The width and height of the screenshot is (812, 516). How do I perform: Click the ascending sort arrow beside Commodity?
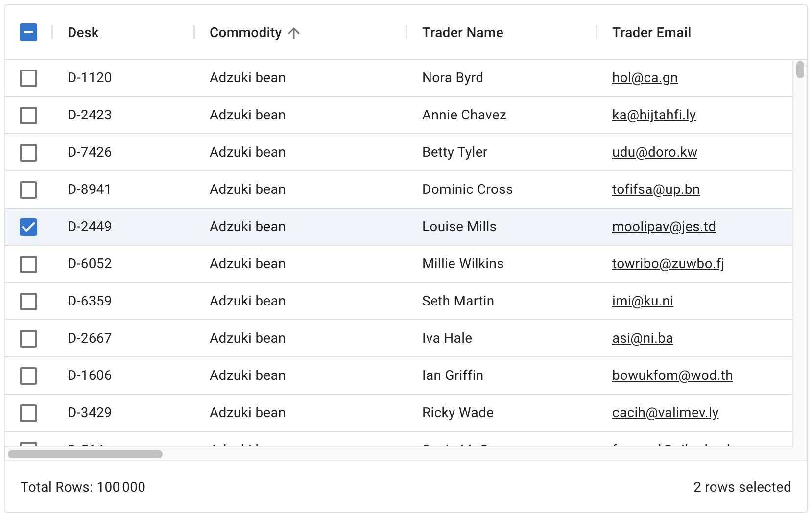click(x=294, y=33)
